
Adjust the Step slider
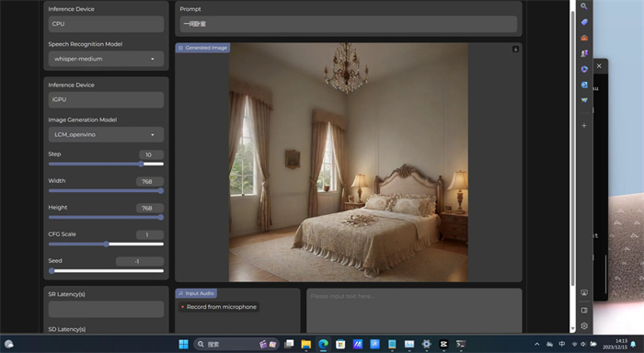point(106,164)
